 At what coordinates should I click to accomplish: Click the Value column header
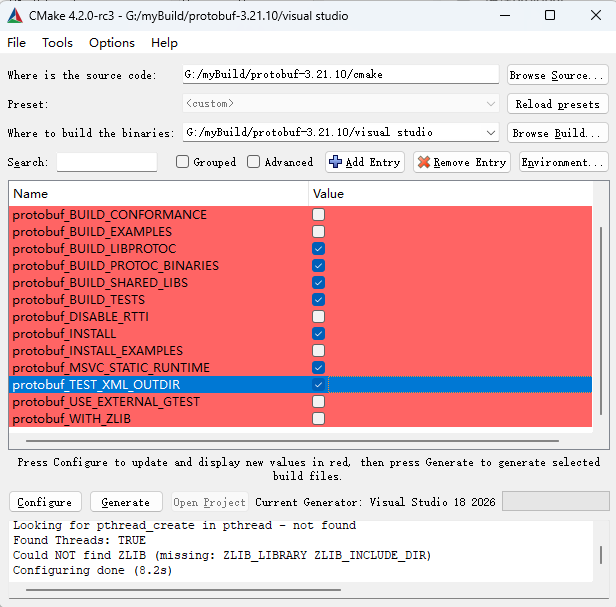tap(450, 194)
